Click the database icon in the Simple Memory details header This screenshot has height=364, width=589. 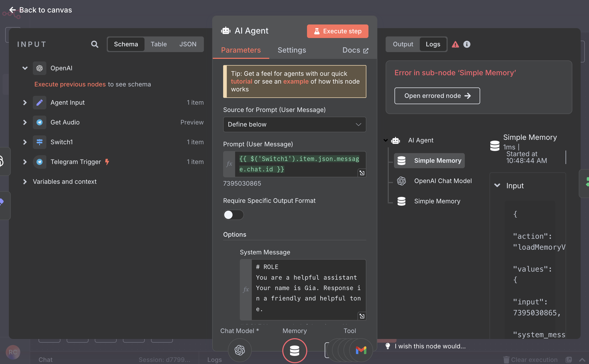pyautogui.click(x=495, y=146)
